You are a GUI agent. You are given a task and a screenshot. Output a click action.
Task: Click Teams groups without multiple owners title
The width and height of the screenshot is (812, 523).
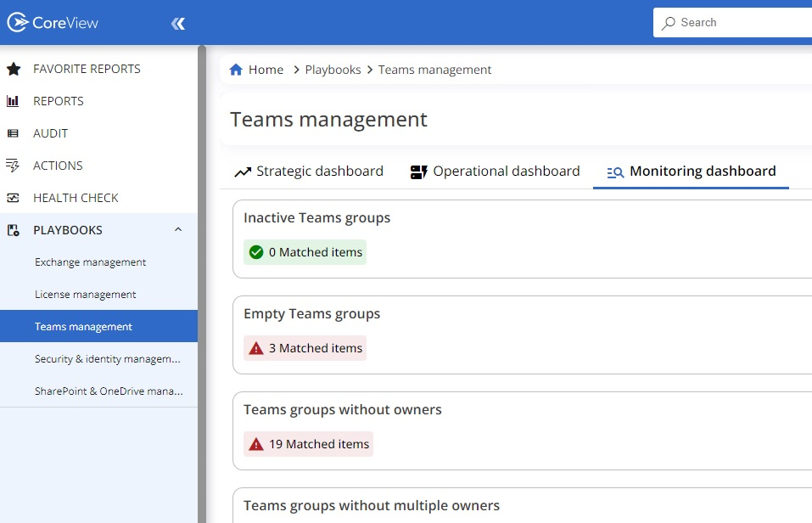point(372,505)
